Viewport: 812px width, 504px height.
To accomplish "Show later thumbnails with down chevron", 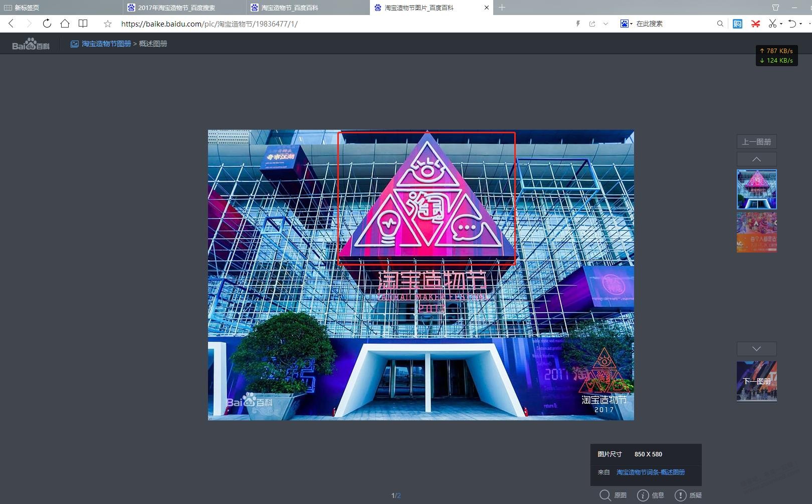I will [x=756, y=349].
